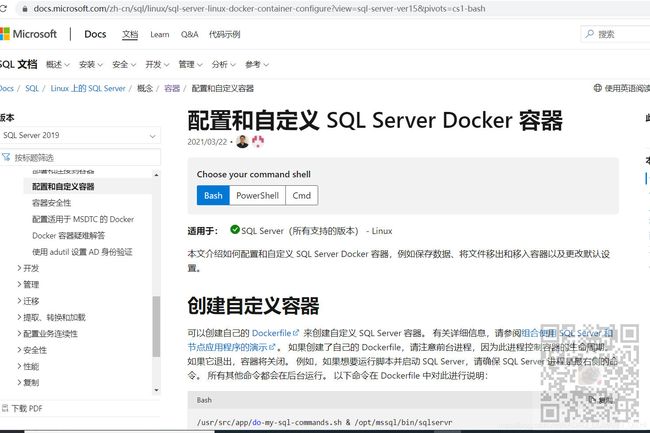Click the browser address bar URL
Viewport: 650px width, 433px height.
click(x=259, y=9)
